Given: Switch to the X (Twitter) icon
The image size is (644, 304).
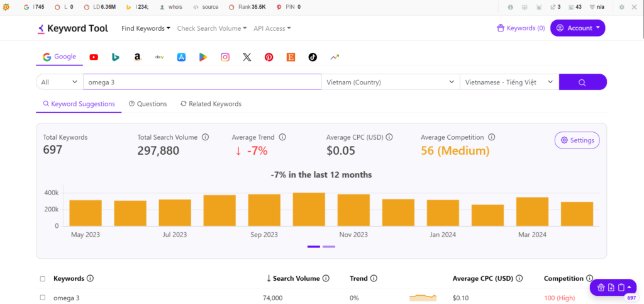Looking at the screenshot, I should pyautogui.click(x=247, y=57).
